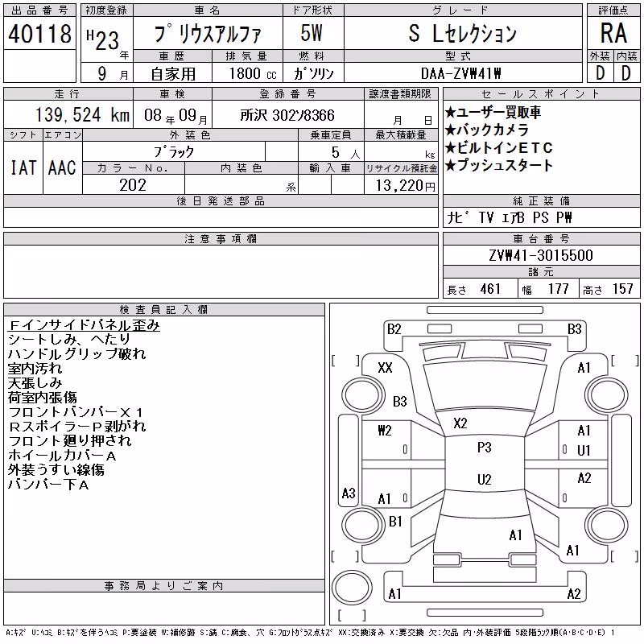
Task: Select the note RスポイラーP剥がれ
Action: click(76, 427)
